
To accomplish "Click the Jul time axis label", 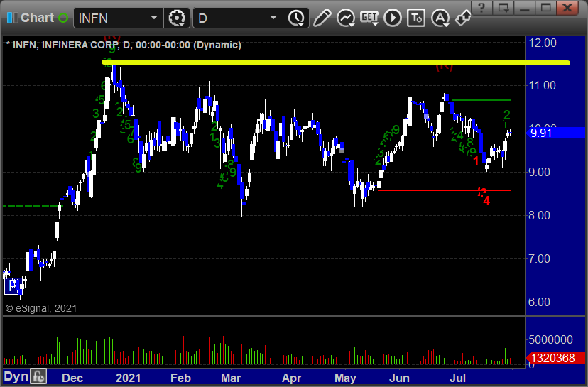I will coord(457,378).
